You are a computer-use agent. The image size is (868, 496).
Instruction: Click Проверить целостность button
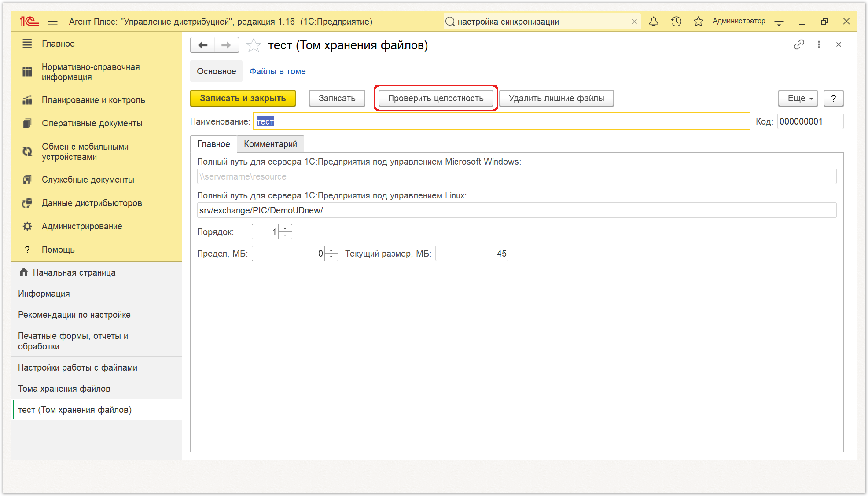(436, 98)
